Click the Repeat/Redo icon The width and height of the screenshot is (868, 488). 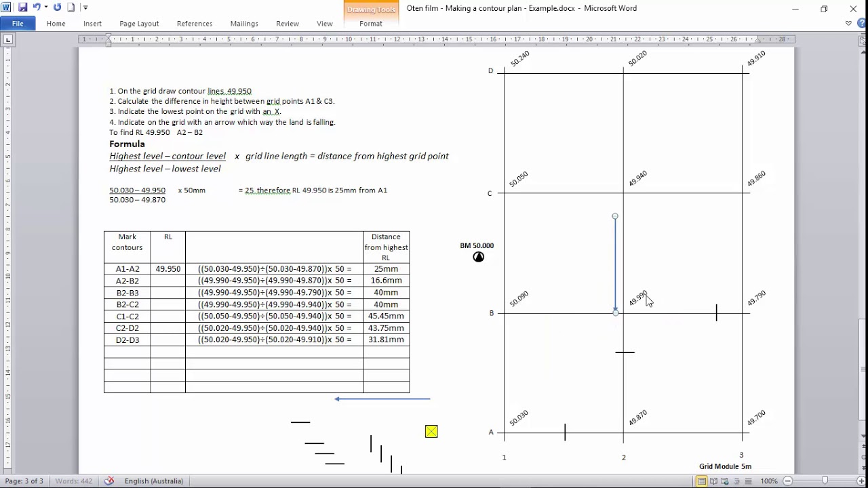point(57,7)
